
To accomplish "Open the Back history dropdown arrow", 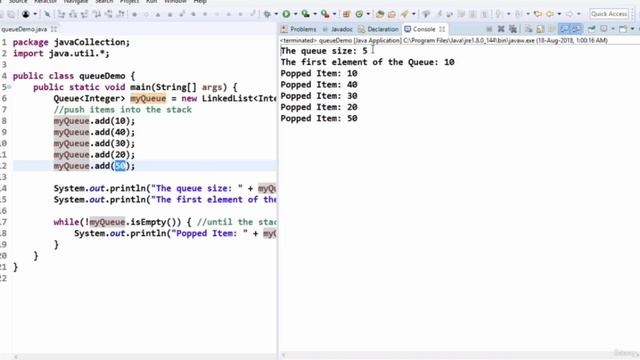I will tap(559, 14).
